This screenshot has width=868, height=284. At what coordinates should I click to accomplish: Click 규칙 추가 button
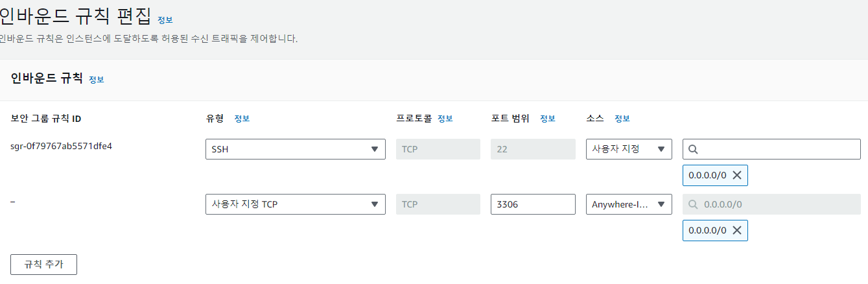pyautogui.click(x=44, y=265)
